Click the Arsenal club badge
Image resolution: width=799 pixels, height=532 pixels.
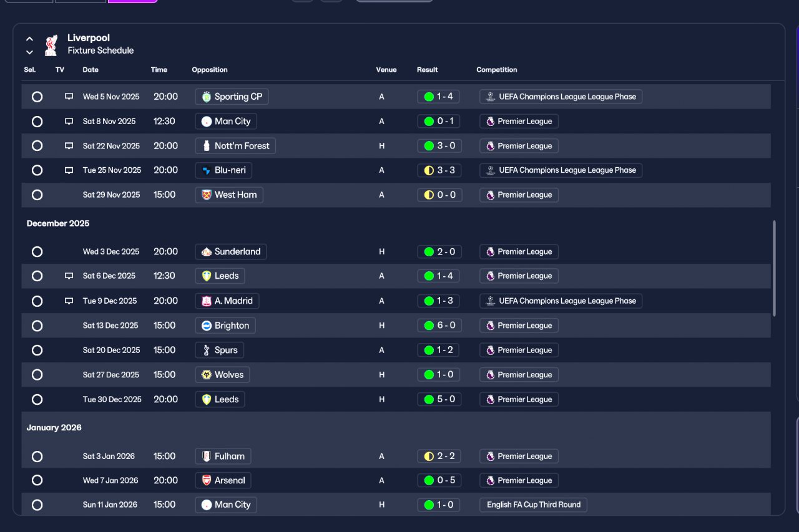207,480
